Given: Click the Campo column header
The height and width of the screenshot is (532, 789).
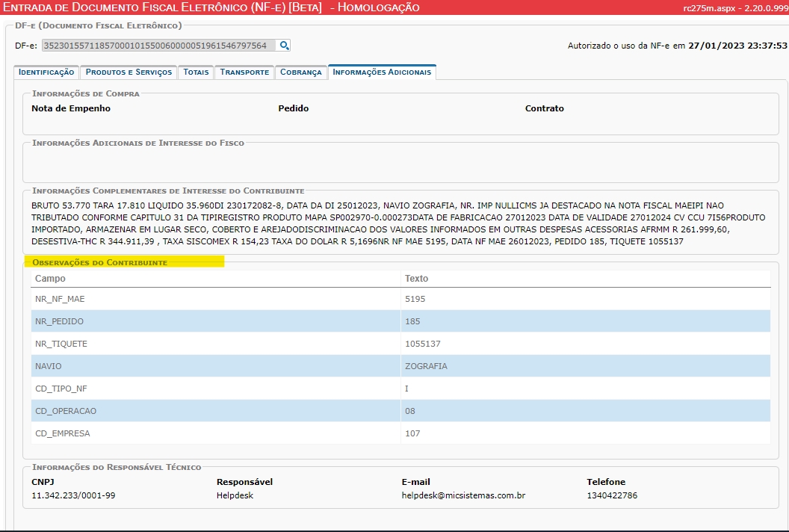Looking at the screenshot, I should point(216,279).
